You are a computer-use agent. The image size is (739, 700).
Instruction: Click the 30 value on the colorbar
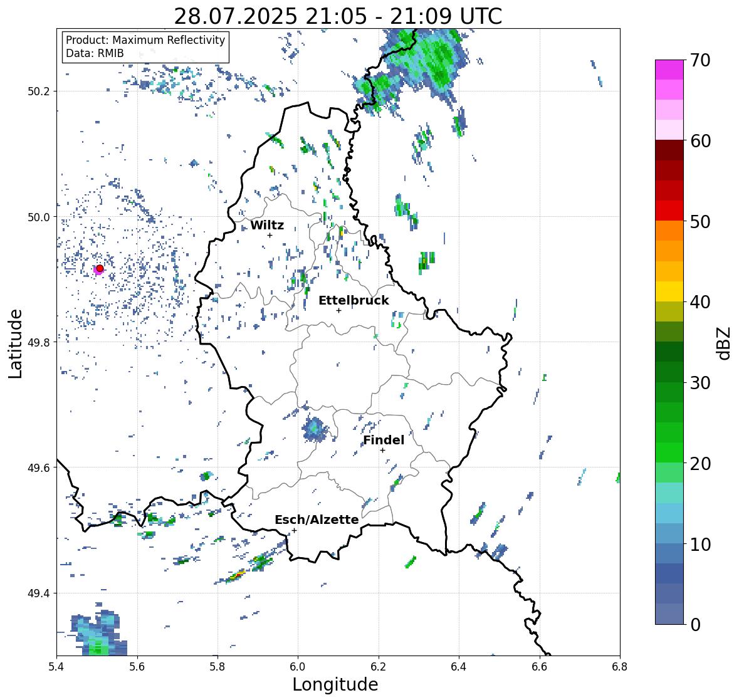[700, 383]
